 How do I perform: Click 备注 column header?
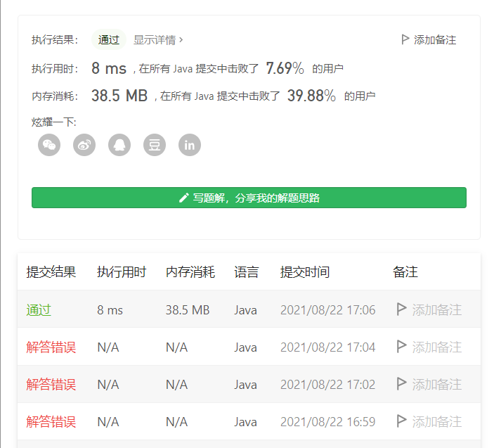click(x=405, y=271)
